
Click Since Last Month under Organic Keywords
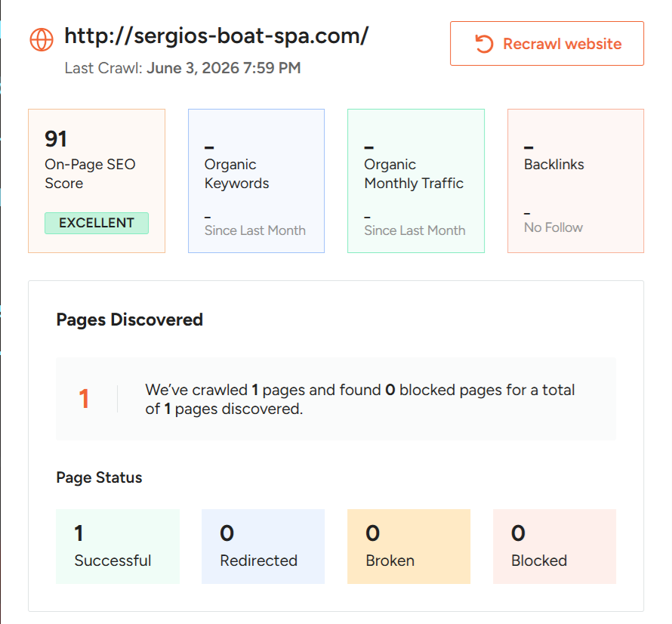pyautogui.click(x=255, y=230)
